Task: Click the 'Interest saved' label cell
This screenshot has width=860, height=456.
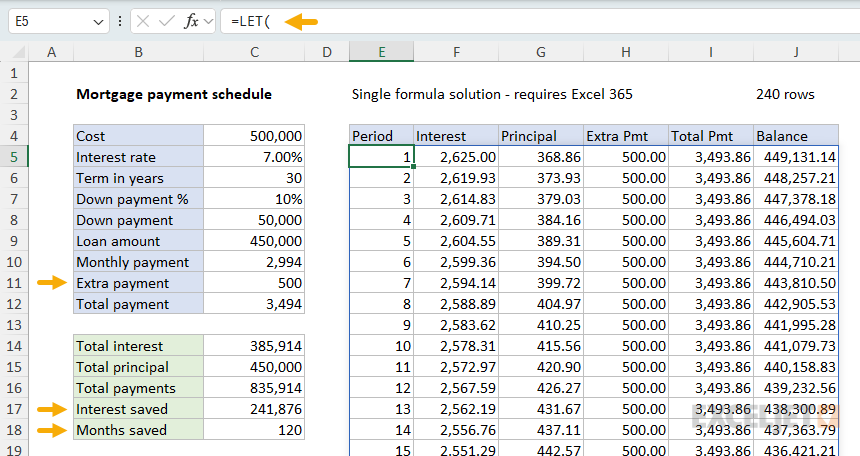Action: pyautogui.click(x=138, y=409)
